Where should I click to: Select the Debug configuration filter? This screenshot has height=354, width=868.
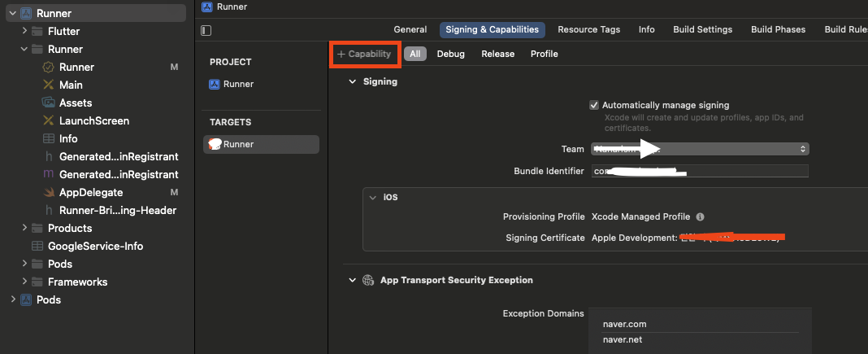pos(450,55)
